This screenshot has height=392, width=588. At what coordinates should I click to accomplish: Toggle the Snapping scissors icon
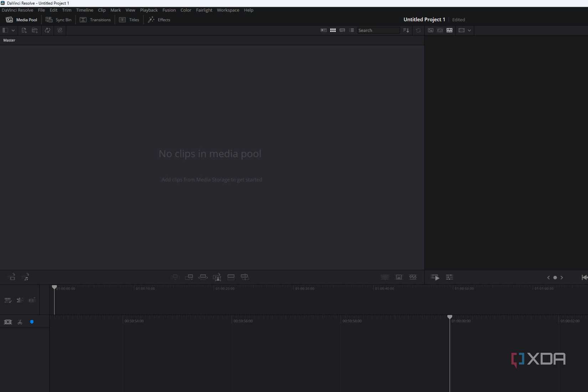coord(20,322)
